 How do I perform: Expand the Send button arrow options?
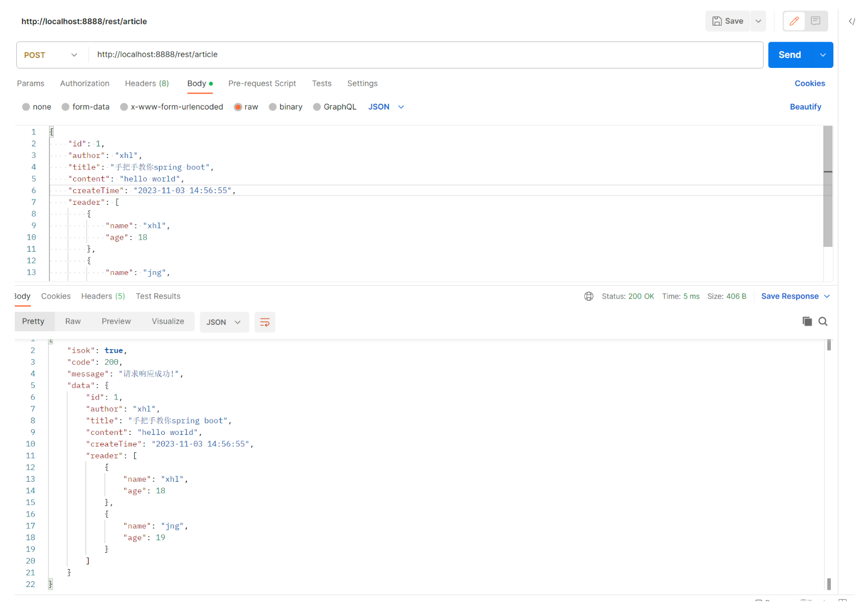click(823, 55)
